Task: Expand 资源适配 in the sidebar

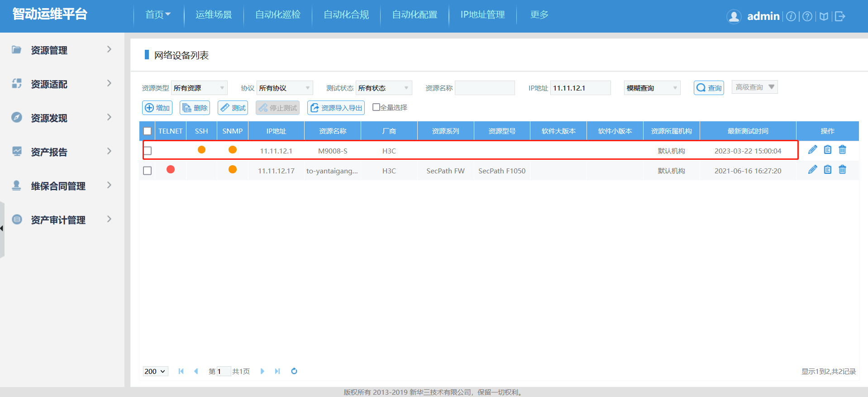Action: (62, 84)
